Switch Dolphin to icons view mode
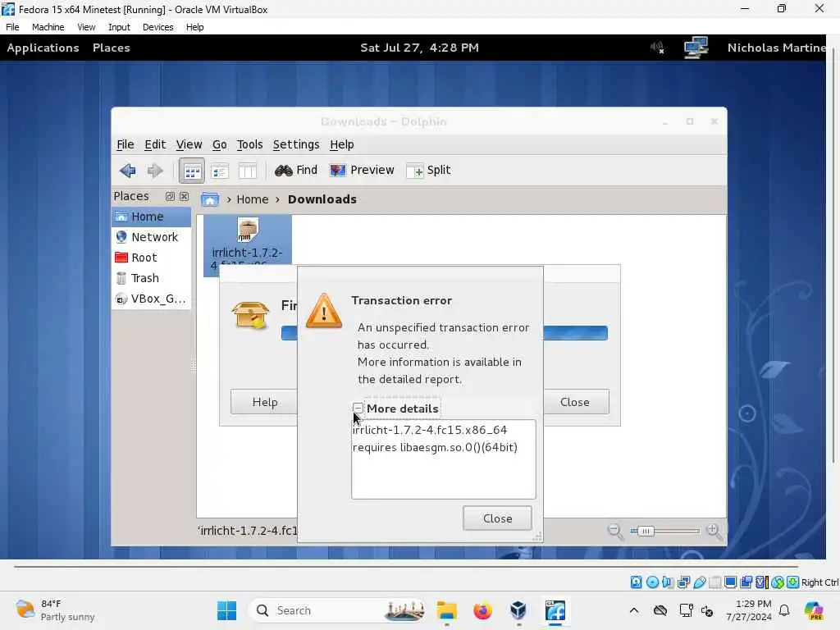This screenshot has height=630, width=840. [x=192, y=171]
